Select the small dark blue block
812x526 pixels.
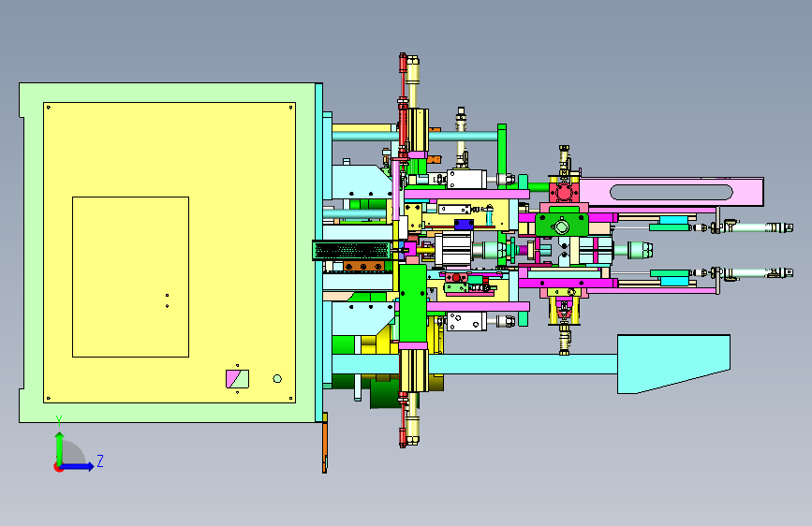[x=464, y=225]
